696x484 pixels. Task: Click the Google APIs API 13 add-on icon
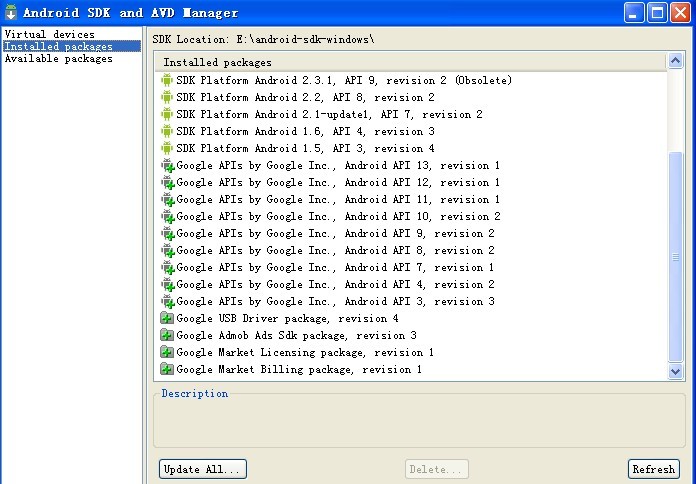point(168,166)
